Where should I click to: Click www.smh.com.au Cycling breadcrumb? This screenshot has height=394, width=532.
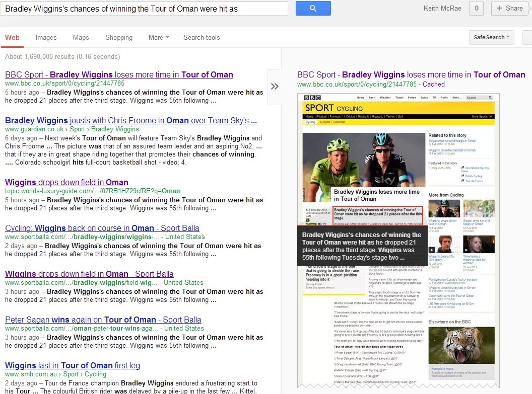pyautogui.click(x=95, y=374)
